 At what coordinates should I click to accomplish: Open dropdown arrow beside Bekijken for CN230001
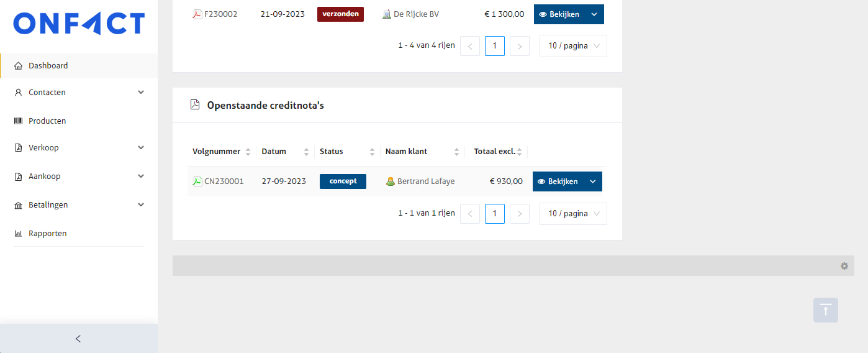(593, 181)
